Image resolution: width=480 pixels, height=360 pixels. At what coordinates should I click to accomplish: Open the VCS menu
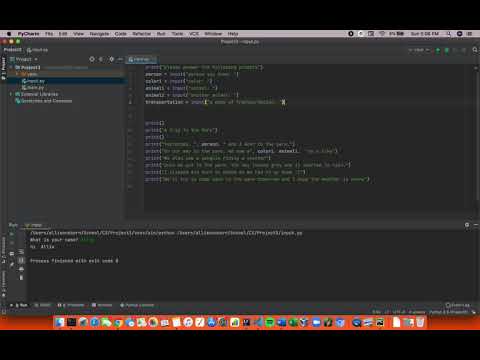(x=194, y=34)
